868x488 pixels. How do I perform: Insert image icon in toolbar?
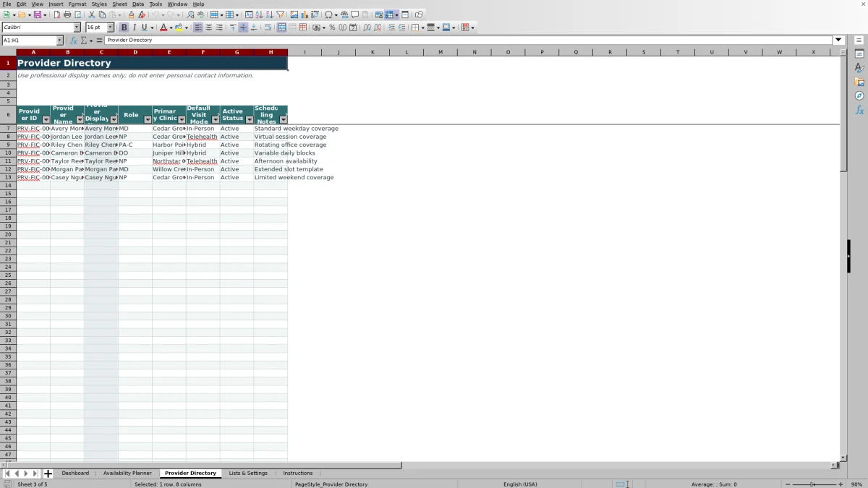pyautogui.click(x=294, y=14)
